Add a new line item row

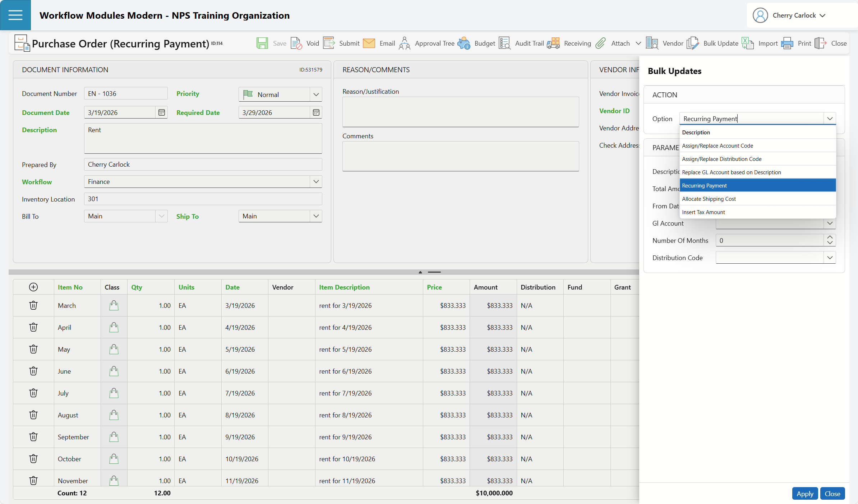(x=33, y=287)
